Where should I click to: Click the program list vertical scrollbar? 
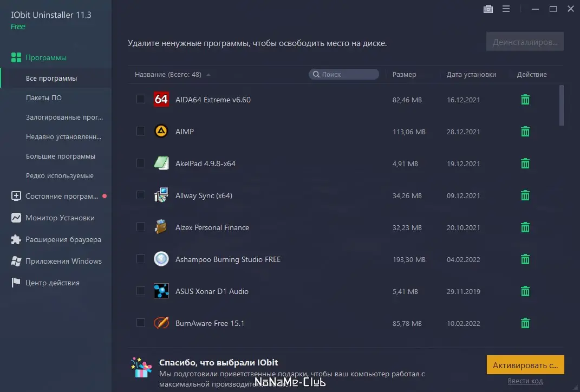tap(561, 106)
